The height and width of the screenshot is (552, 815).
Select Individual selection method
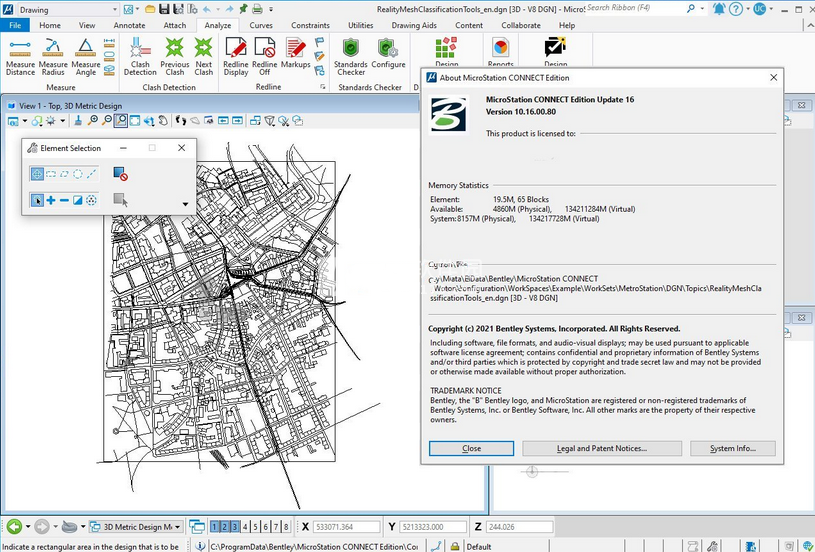[37, 174]
